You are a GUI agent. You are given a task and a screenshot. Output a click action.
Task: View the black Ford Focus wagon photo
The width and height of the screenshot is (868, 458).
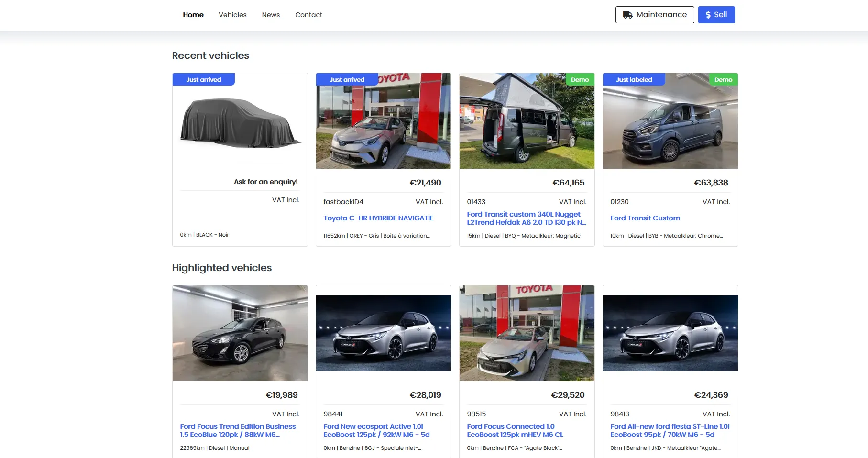[240, 333]
